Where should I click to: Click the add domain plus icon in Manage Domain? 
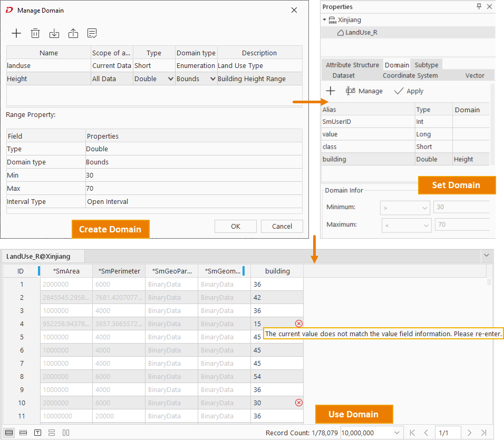16,33
